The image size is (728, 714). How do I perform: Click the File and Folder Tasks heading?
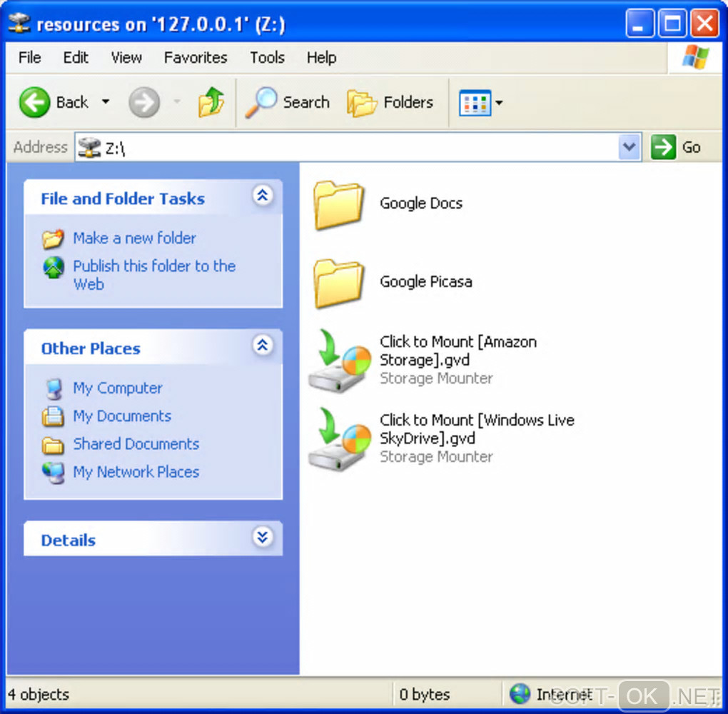123,198
